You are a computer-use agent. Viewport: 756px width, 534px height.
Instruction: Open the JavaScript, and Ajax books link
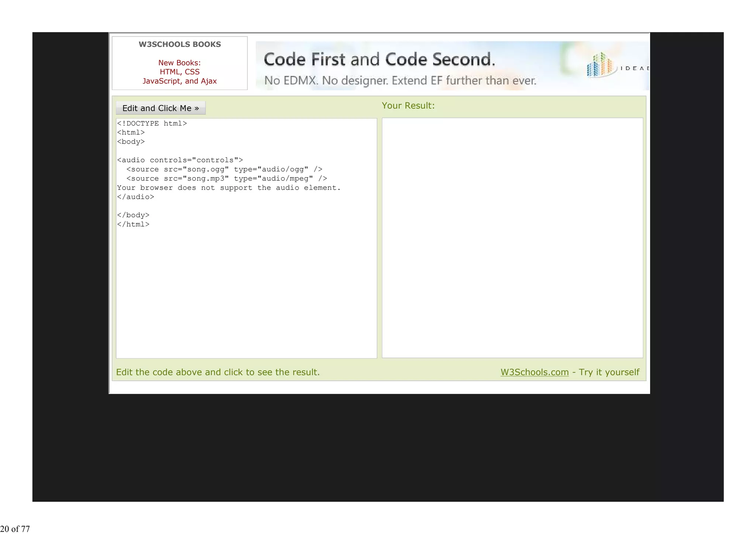(x=179, y=81)
